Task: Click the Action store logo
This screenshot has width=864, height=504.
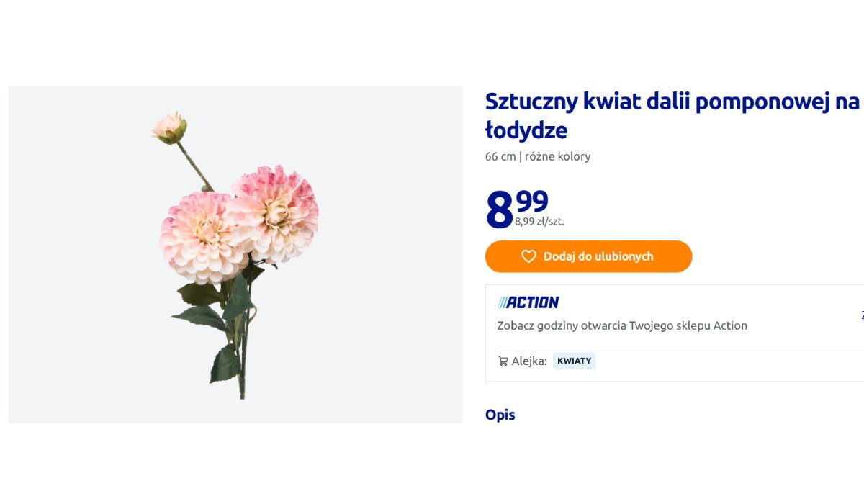Action: click(x=528, y=302)
